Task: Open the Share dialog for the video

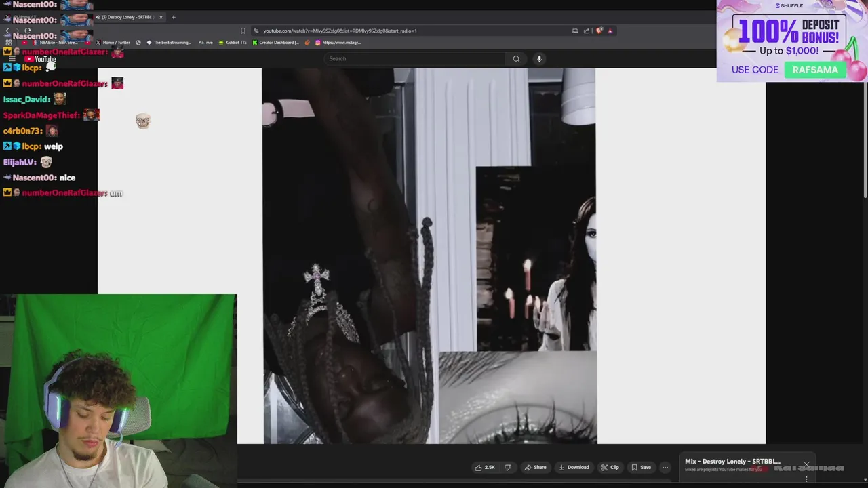Action: 535,467
